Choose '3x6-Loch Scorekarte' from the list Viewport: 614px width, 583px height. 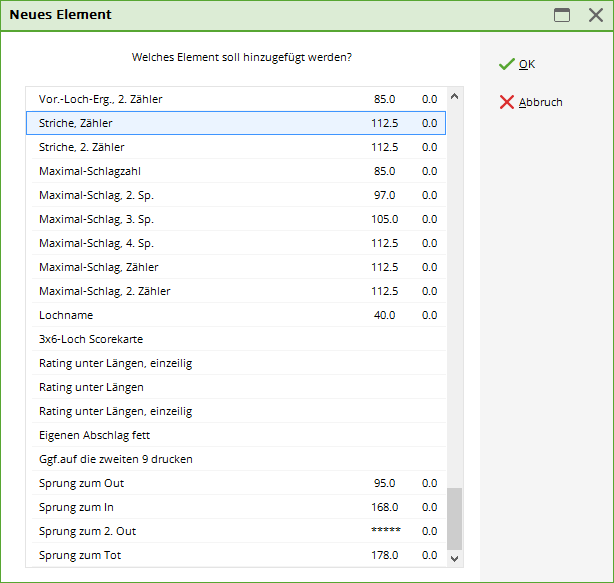[91, 339]
